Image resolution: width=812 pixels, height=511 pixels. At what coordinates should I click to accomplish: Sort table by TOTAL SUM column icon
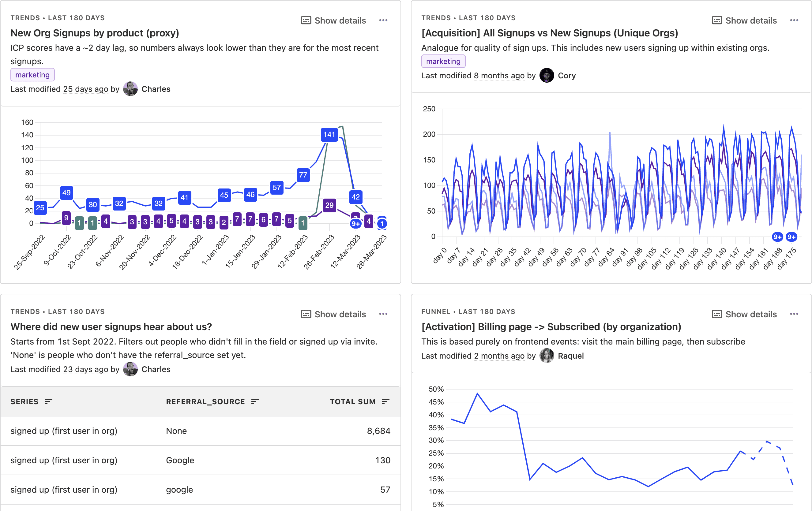click(x=385, y=401)
